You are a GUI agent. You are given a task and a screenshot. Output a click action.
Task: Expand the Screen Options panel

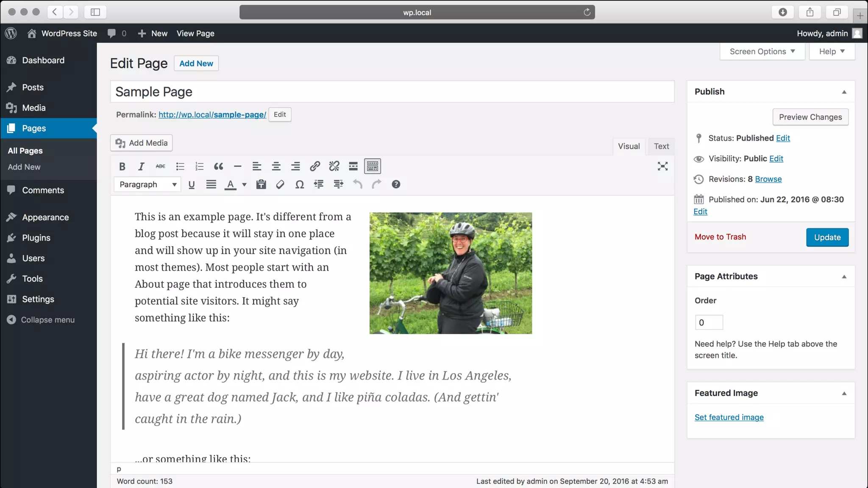(762, 51)
